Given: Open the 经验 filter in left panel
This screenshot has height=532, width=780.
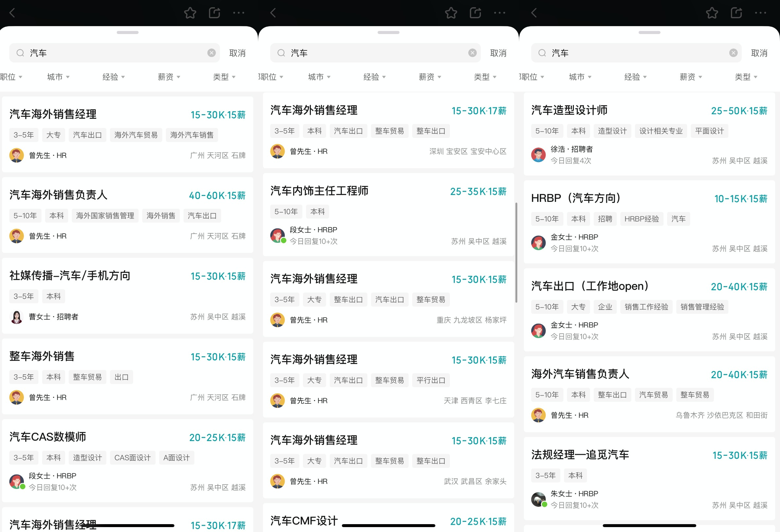Looking at the screenshot, I should coord(114,77).
